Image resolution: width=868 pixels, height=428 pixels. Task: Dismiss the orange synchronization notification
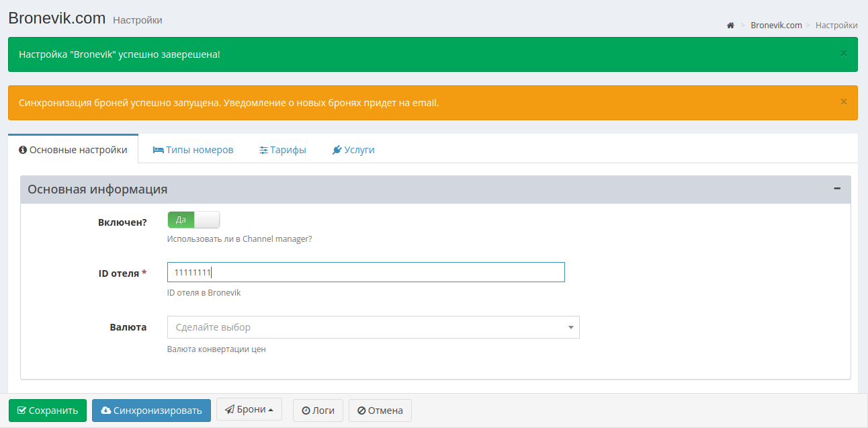click(x=844, y=102)
